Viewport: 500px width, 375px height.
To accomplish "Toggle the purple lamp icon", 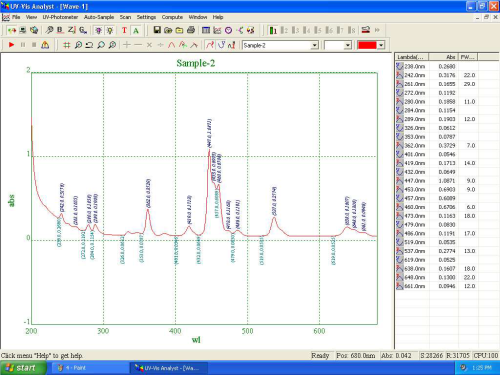I will pyautogui.click(x=99, y=30).
